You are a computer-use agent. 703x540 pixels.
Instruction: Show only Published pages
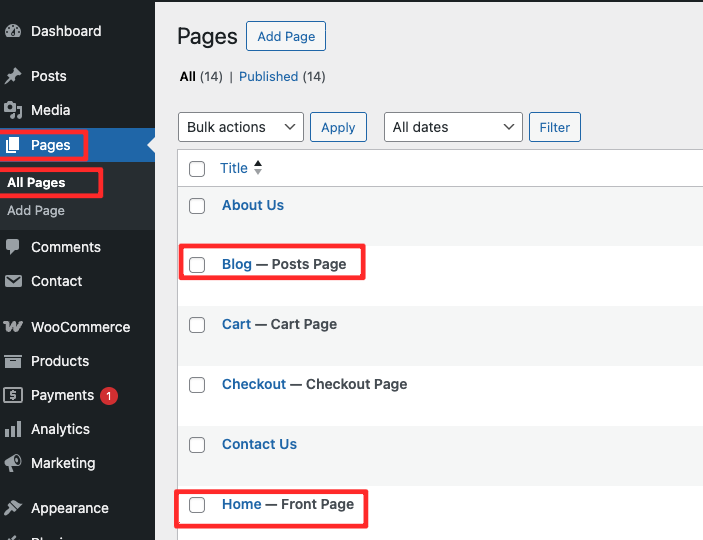[268, 76]
